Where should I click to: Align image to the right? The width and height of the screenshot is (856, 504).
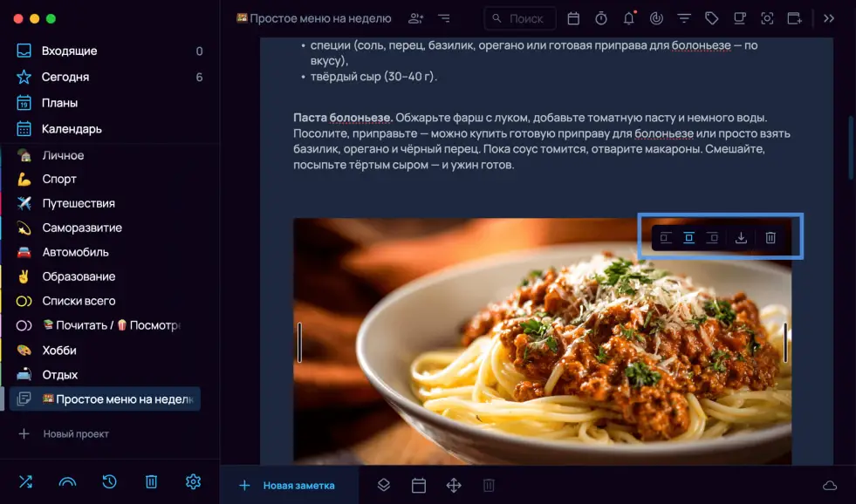coord(712,238)
